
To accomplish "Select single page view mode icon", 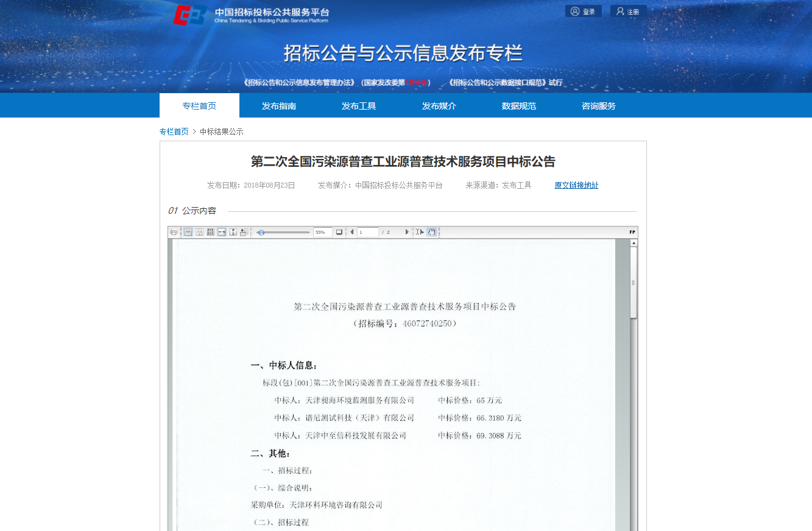I will (188, 232).
